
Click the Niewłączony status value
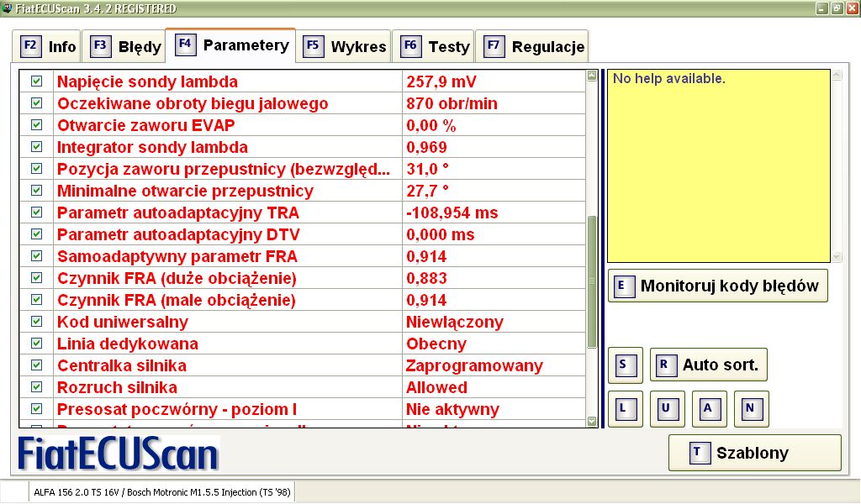coord(494,322)
